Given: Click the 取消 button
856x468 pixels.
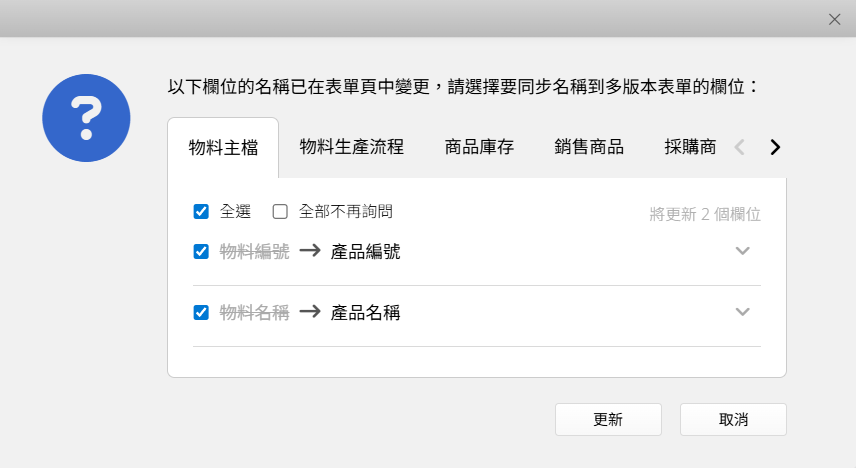Looking at the screenshot, I should (733, 419).
